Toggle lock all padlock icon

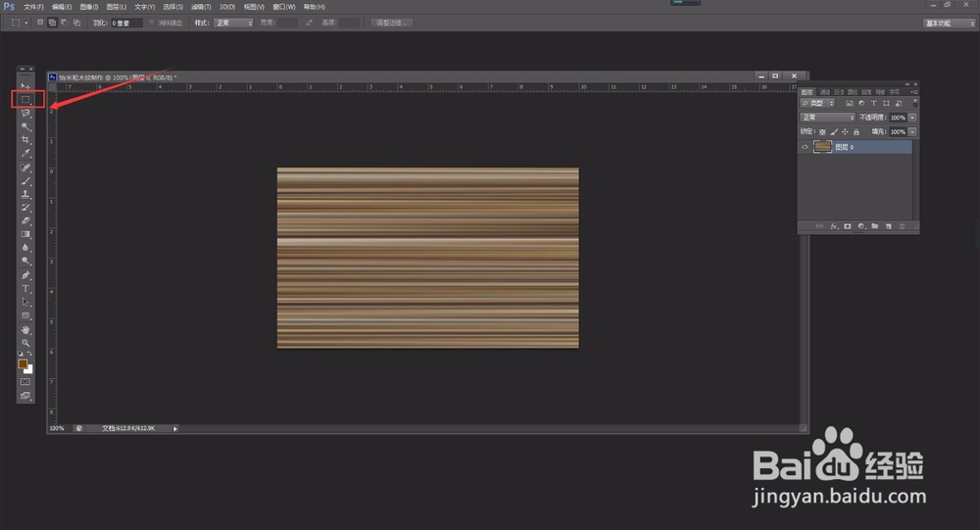click(857, 132)
